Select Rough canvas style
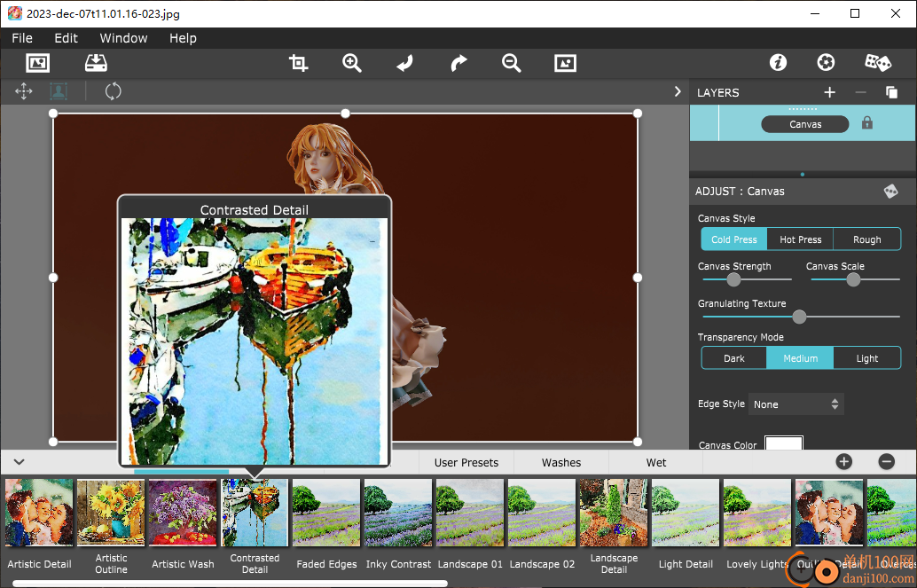The image size is (917, 588). [x=866, y=239]
